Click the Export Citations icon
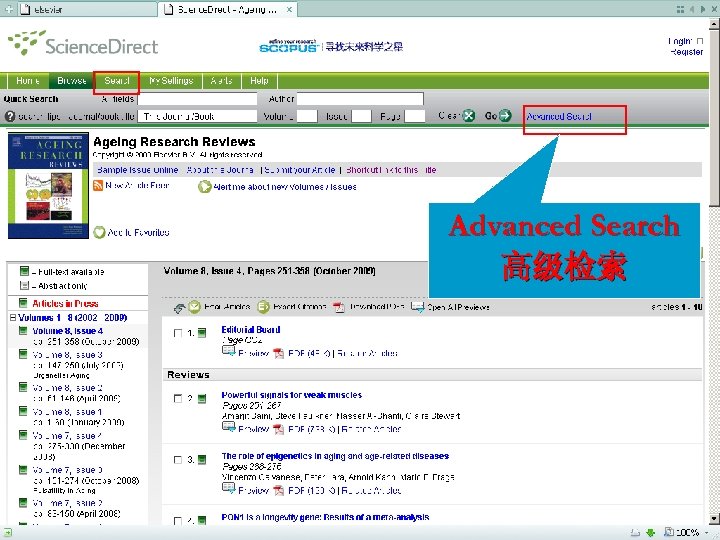Screen dimensions: 720x540 [x=263, y=307]
